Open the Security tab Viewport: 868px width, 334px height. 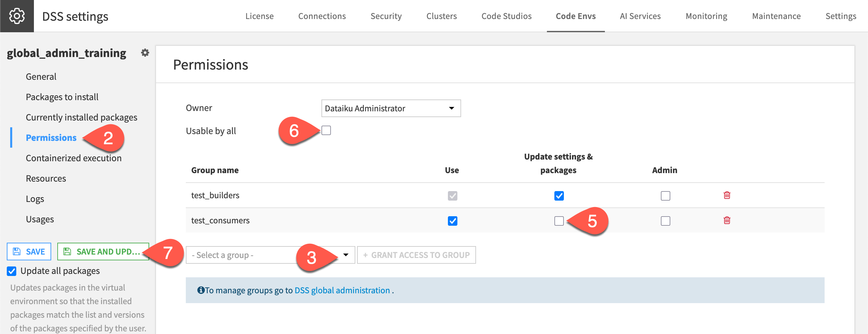coord(386,16)
